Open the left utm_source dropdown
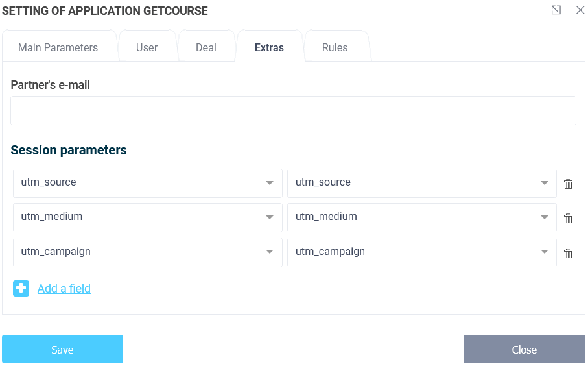The width and height of the screenshot is (588, 366). pos(148,183)
